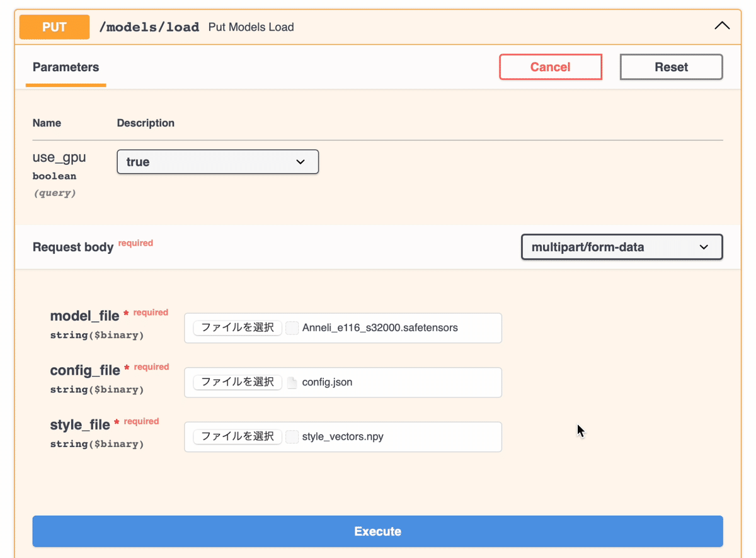Select the Parameters tab
Image resolution: width=756 pixels, height=558 pixels.
[66, 67]
